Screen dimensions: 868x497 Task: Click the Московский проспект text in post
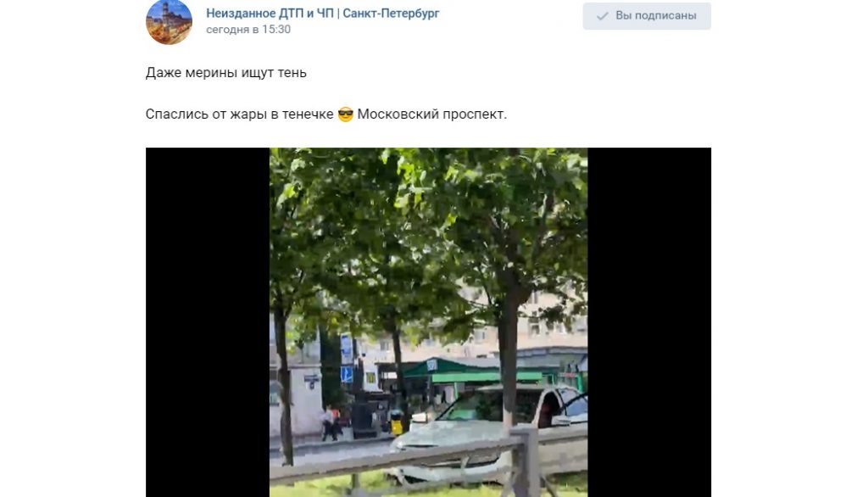431,114
